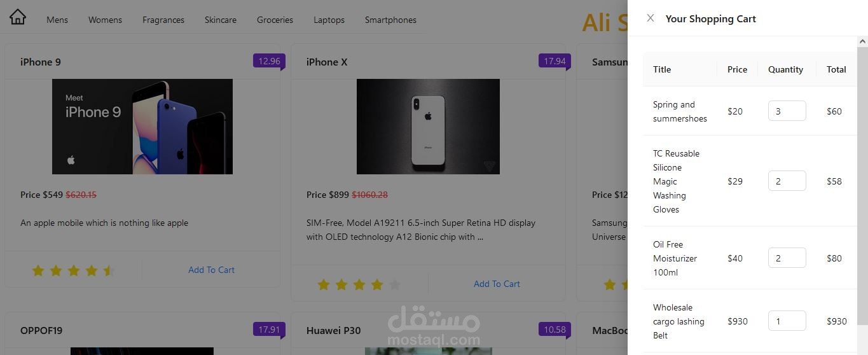The height and width of the screenshot is (355, 868).
Task: Open the Mens category
Action: [57, 20]
